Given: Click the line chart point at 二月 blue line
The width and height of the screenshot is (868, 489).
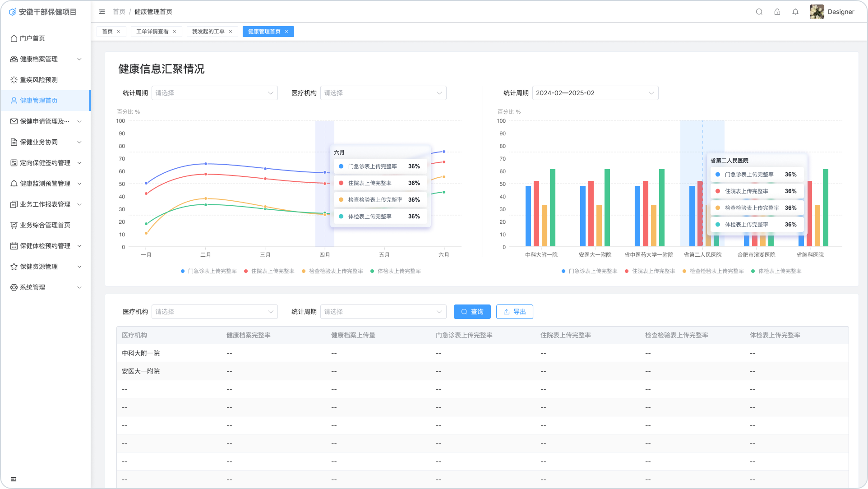Looking at the screenshot, I should (x=206, y=164).
